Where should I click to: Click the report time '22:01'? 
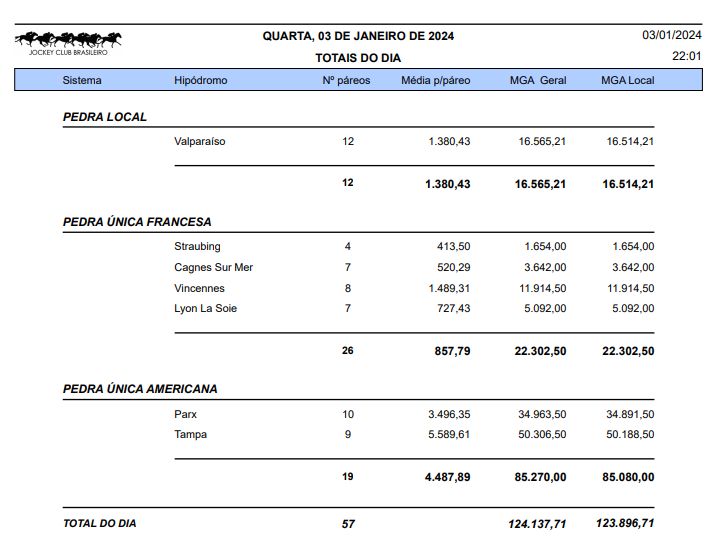coord(687,56)
